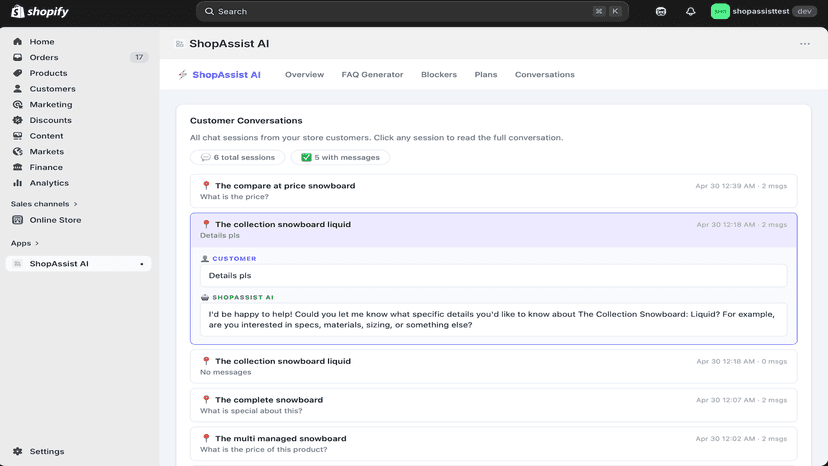Click the Marketing target icon
The image size is (828, 466).
[17, 105]
